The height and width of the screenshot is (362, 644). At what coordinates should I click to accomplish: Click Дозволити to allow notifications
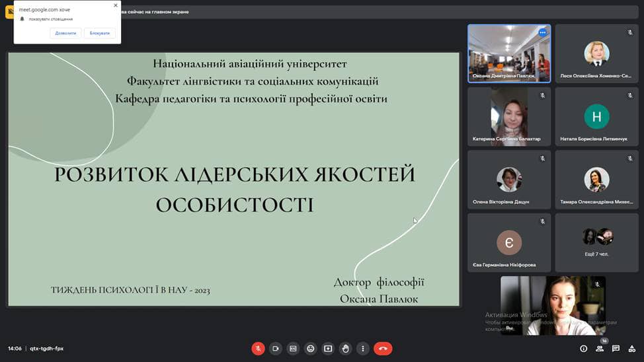point(65,33)
